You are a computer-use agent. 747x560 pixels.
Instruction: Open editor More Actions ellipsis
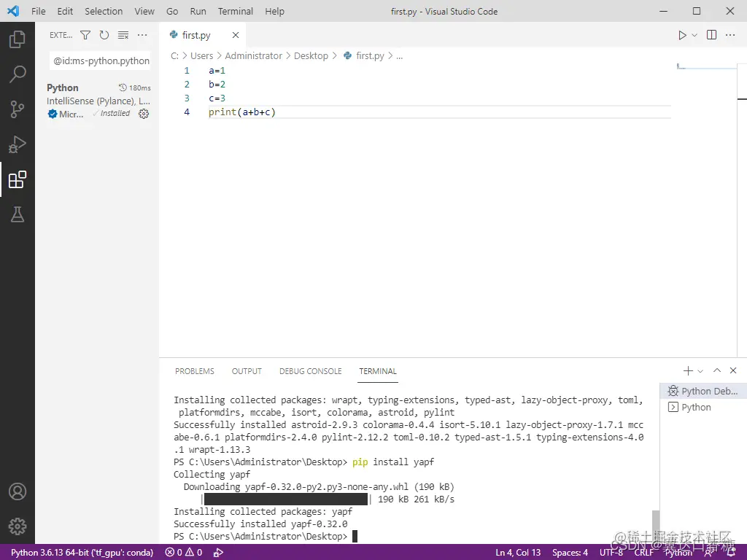729,35
